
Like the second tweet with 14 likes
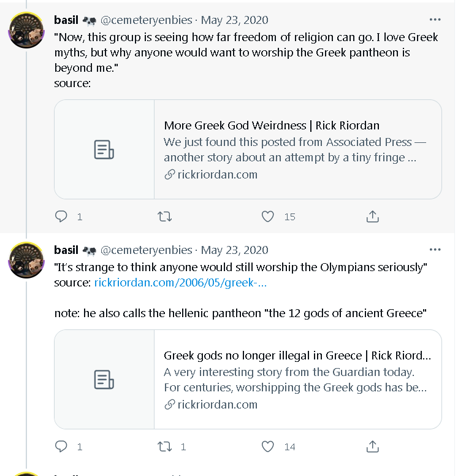coord(268,447)
